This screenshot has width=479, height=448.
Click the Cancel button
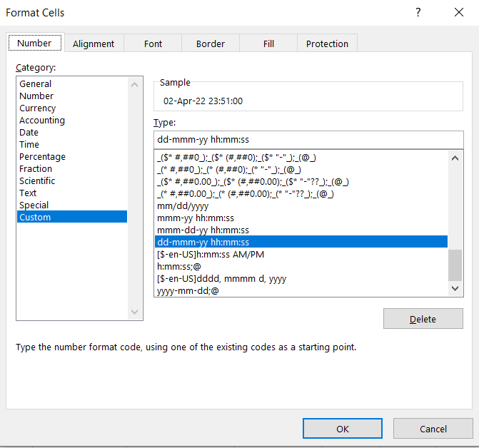coord(433,429)
